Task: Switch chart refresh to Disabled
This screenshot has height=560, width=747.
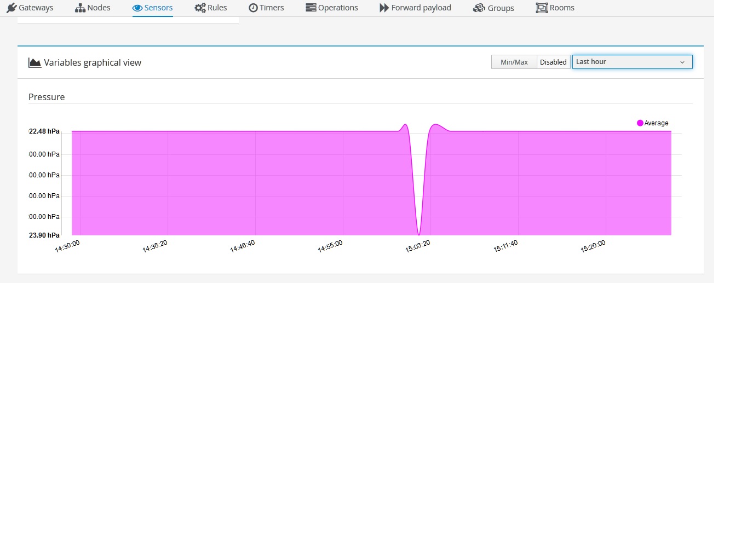Action: click(553, 62)
